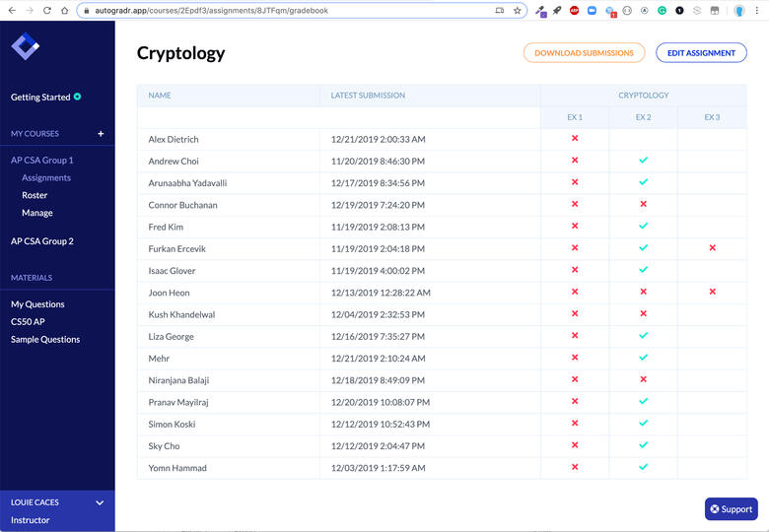Screen dimensions: 769x532
Task: Open the AP CSA Group 2 course
Action: point(41,241)
